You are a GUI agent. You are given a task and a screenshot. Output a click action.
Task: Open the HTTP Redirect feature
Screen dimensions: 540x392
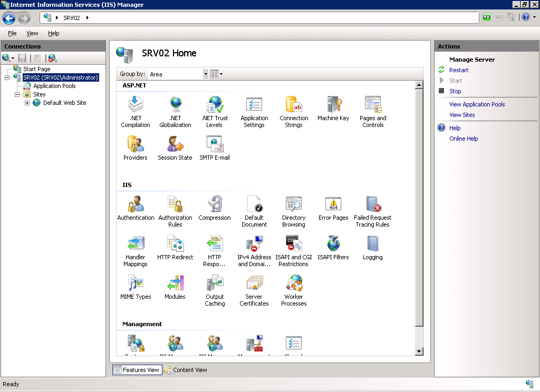pos(175,248)
